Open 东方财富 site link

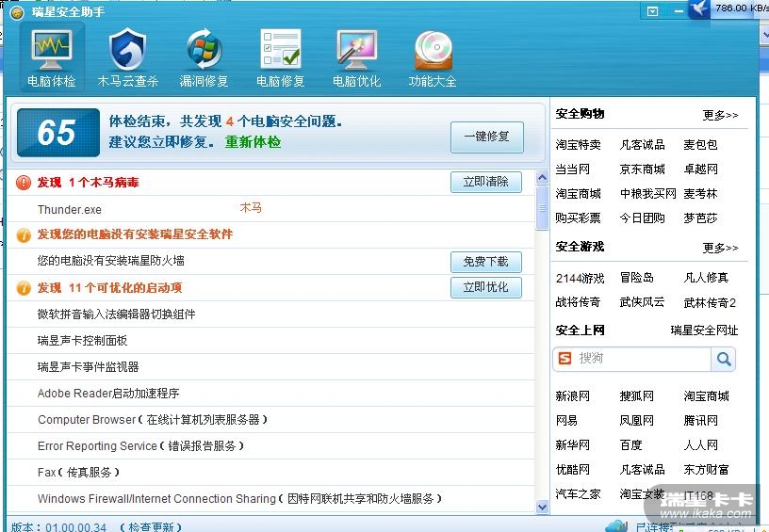coord(706,470)
